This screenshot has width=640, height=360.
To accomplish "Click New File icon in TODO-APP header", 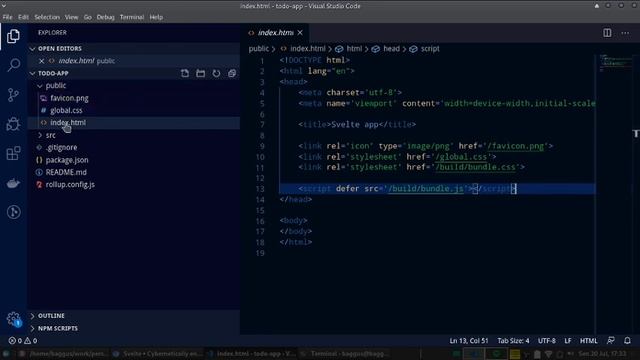I will (x=185, y=73).
